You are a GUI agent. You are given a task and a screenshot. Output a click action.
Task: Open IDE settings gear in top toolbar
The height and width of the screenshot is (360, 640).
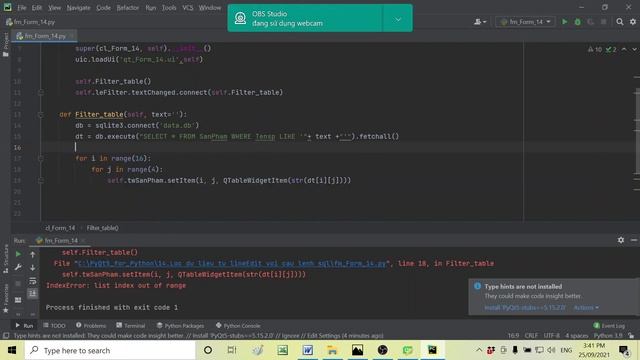(x=633, y=22)
